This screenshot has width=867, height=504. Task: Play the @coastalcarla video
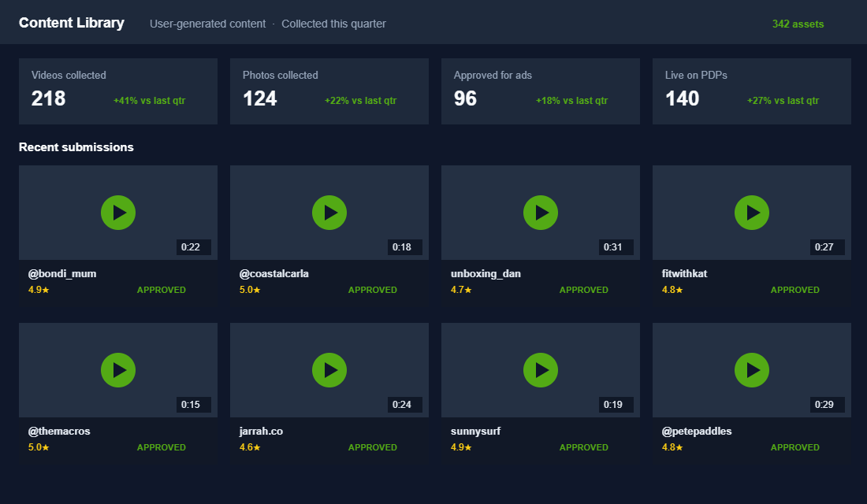click(329, 213)
